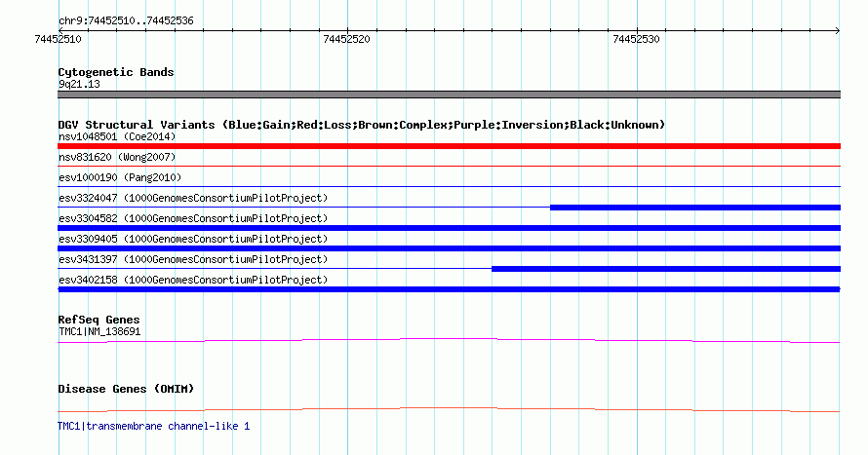Image resolution: width=868 pixels, height=455 pixels.
Task: Open variant esv3304582 label
Action: (x=193, y=218)
